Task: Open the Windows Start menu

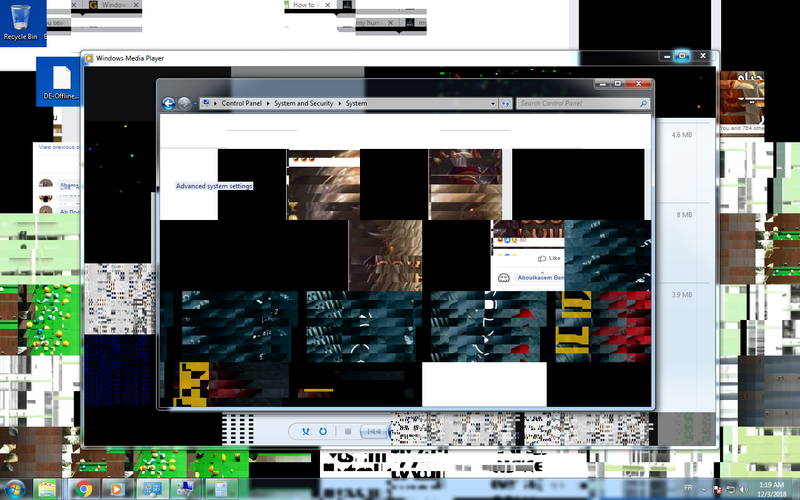Action: coord(14,489)
